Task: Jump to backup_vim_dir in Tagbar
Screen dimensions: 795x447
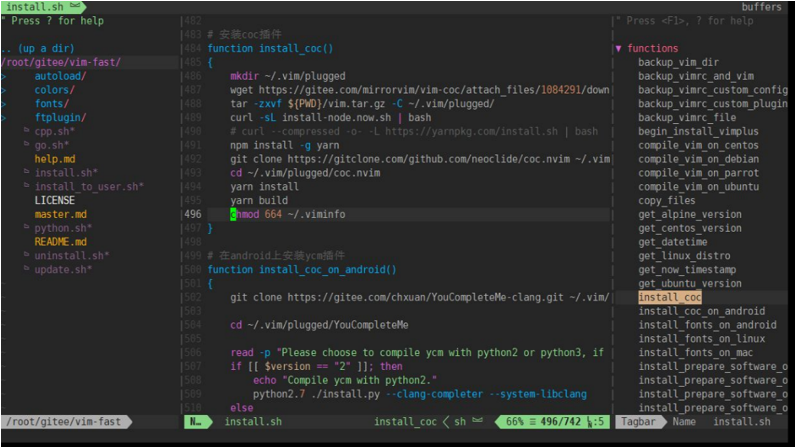Action: (x=678, y=62)
